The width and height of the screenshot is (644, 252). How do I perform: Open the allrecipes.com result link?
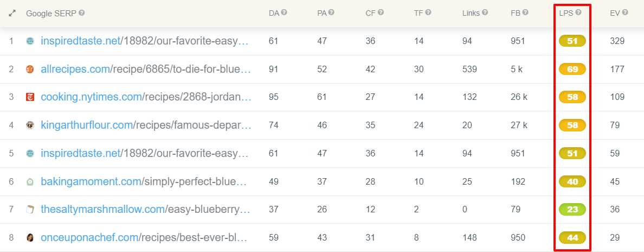coord(146,69)
